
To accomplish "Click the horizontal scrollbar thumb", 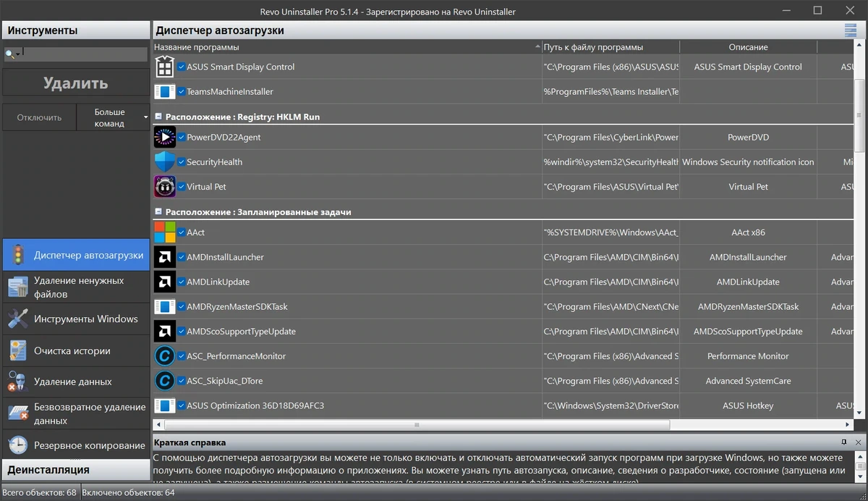I will click(417, 425).
